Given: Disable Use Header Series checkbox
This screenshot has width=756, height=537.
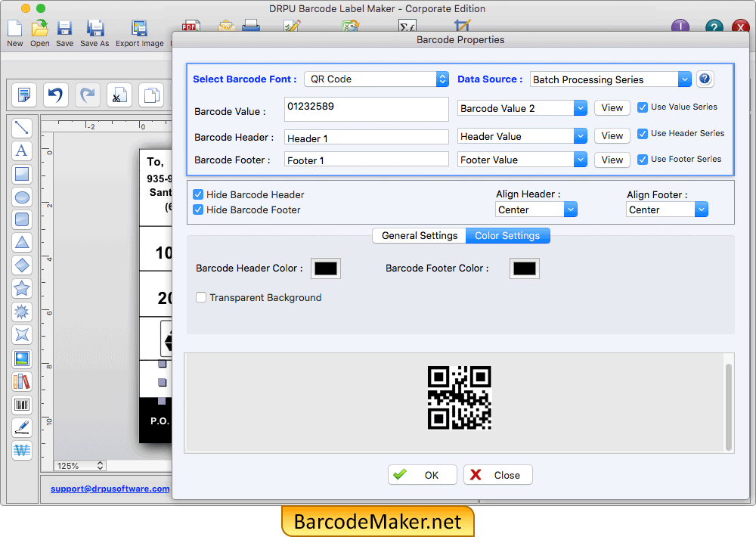Looking at the screenshot, I should pyautogui.click(x=642, y=134).
